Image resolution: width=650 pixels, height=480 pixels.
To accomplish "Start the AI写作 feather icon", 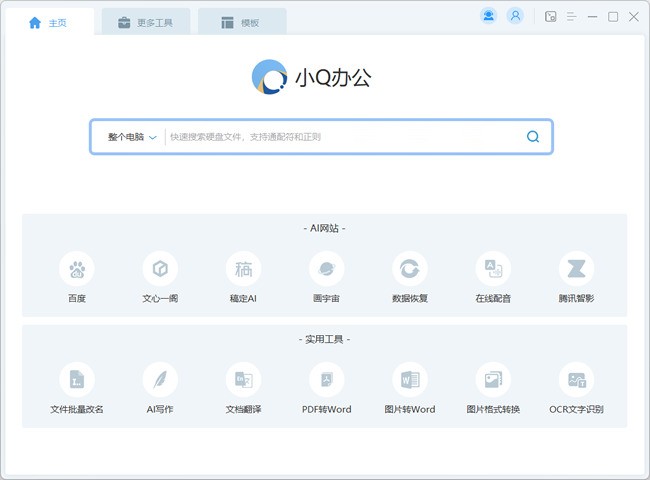I will (159, 379).
